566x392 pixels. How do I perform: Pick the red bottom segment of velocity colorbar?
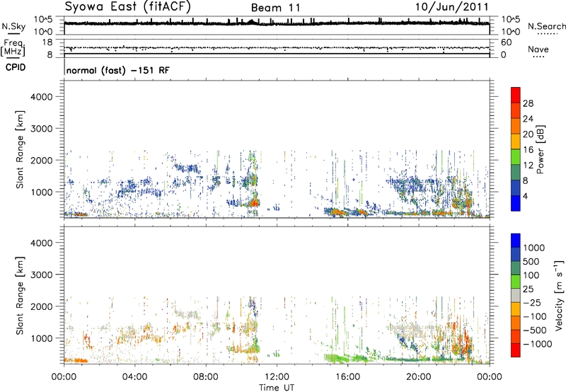pos(516,350)
